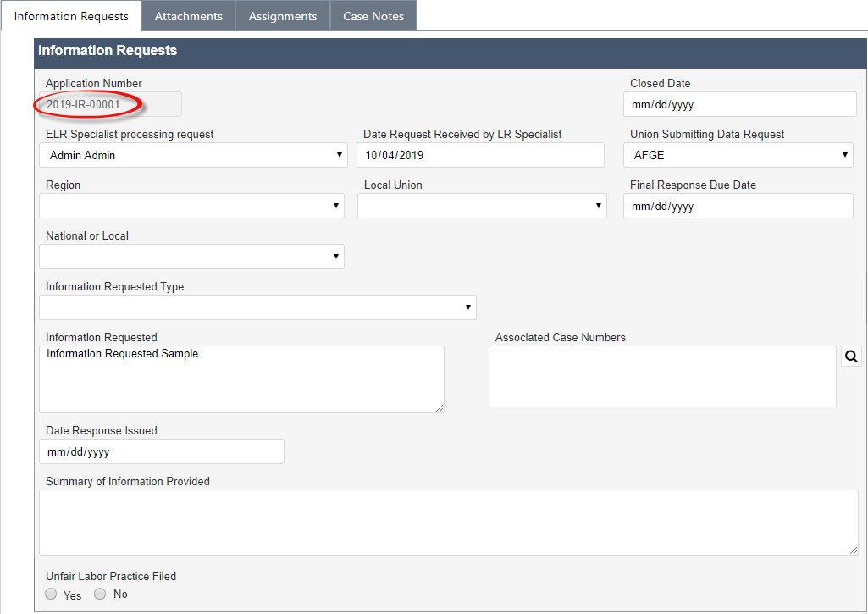
Task: Switch to the Information Requests tab
Action: [71, 16]
